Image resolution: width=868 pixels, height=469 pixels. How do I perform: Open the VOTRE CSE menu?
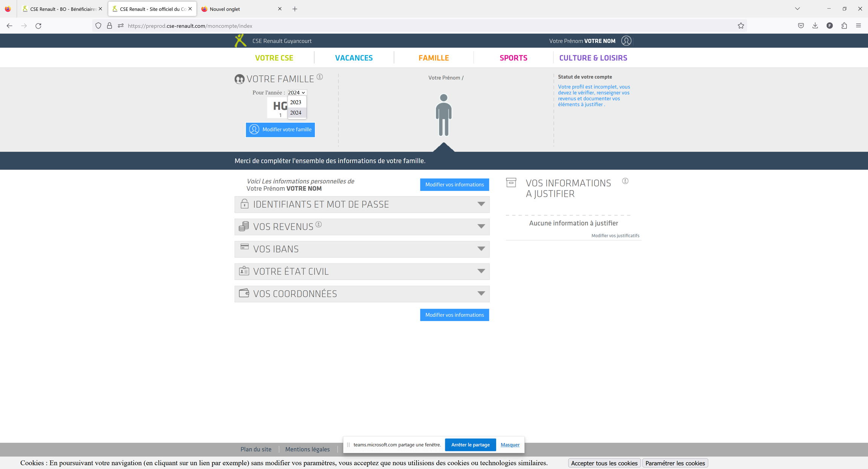274,58
